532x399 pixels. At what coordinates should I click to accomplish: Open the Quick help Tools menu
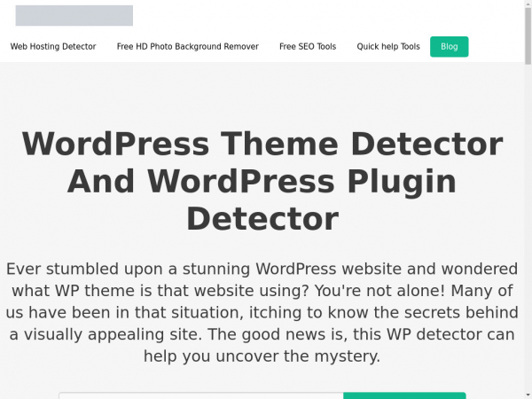pyautogui.click(x=388, y=46)
